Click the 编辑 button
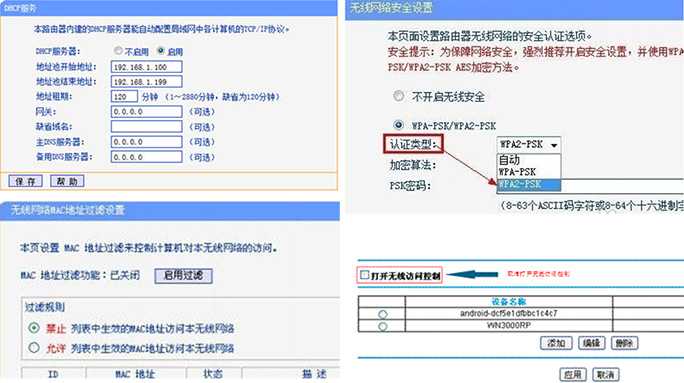Viewport: 684px width, 383px height. tap(592, 343)
